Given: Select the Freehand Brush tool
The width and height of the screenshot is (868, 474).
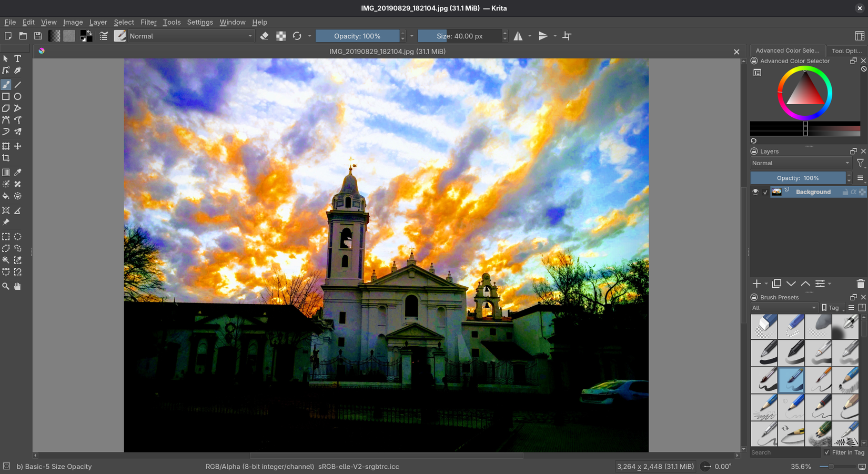Looking at the screenshot, I should (x=6, y=85).
